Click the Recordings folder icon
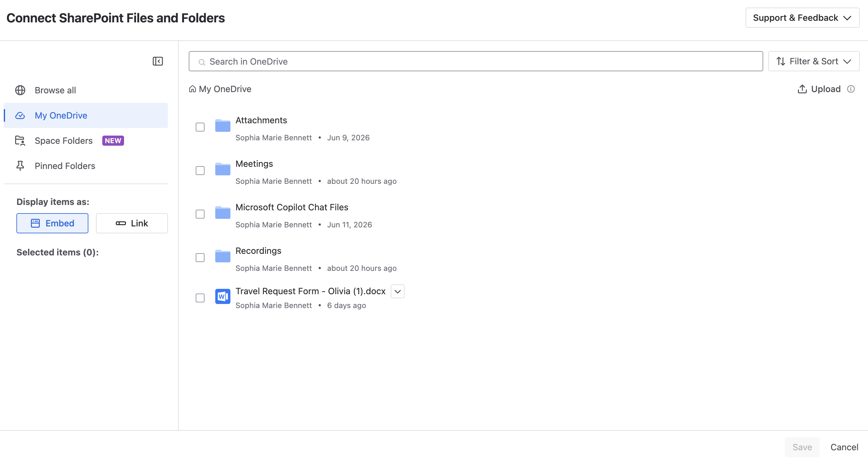 tap(223, 256)
